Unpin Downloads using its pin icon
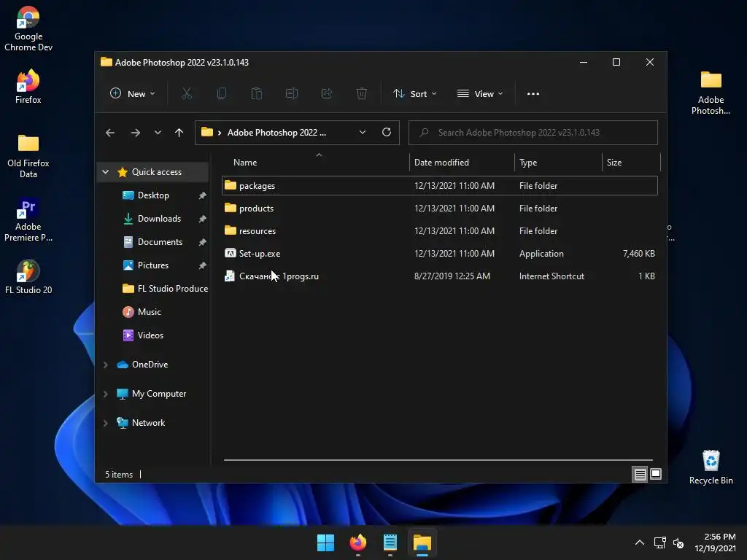Viewport: 747px width, 560px height. click(x=202, y=219)
